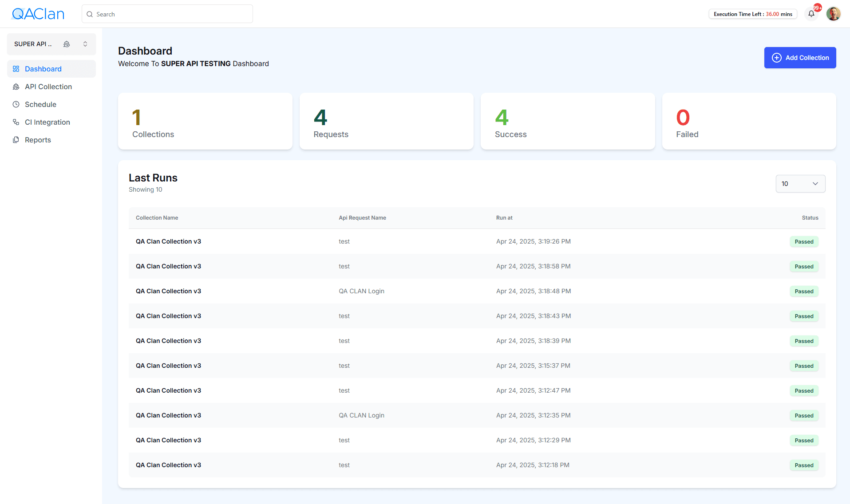The image size is (850, 504).
Task: Open the Schedule section
Action: 51,104
